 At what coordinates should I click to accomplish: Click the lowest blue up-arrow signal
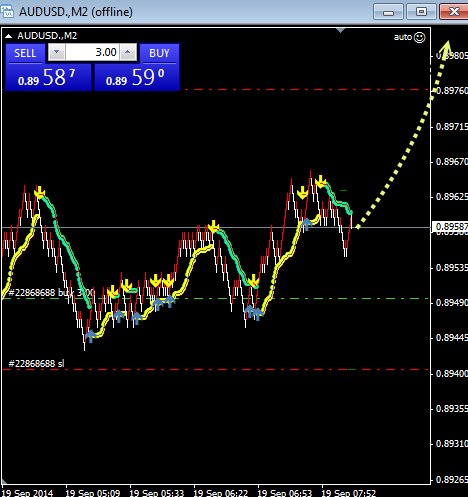pyautogui.click(x=90, y=336)
